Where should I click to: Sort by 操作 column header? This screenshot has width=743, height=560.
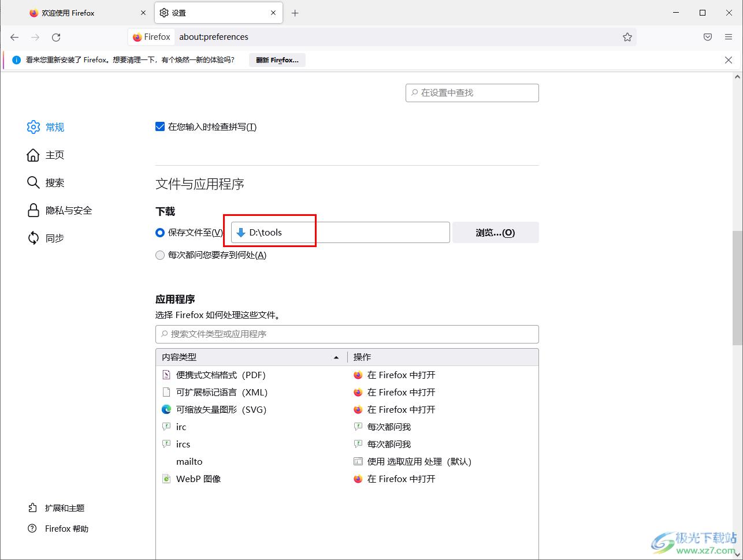[443, 357]
